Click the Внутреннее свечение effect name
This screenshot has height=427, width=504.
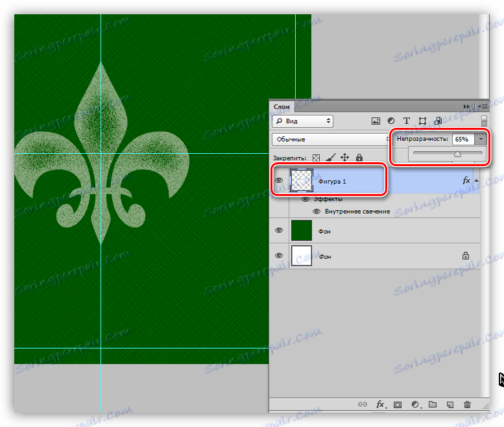[x=357, y=212]
